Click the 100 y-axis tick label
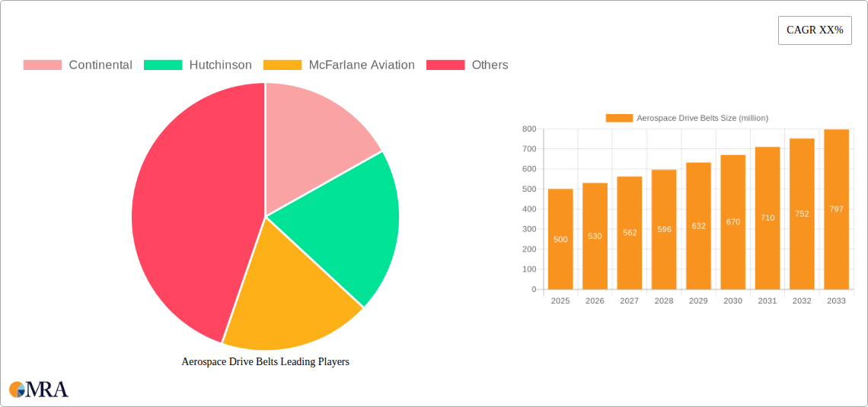868x407 pixels. point(528,269)
